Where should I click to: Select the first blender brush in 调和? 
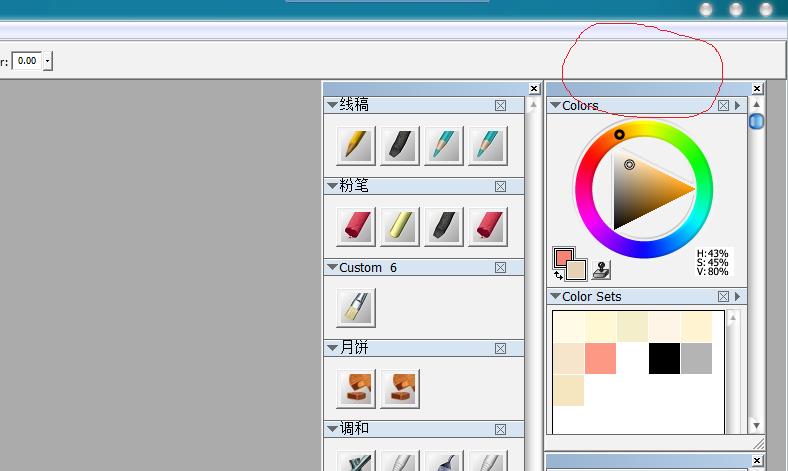click(x=356, y=461)
